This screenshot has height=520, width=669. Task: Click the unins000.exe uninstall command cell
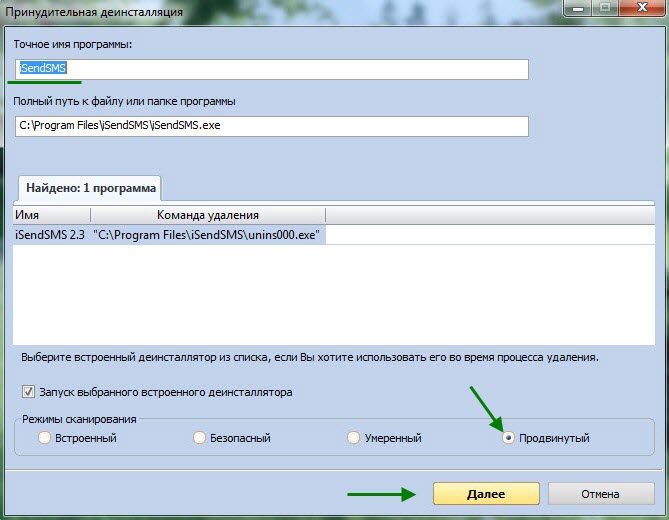point(208,235)
